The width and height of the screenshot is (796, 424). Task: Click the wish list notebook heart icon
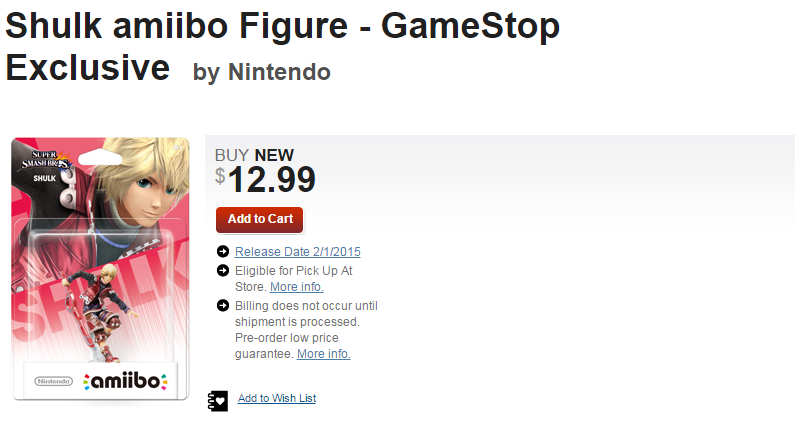pos(220,398)
